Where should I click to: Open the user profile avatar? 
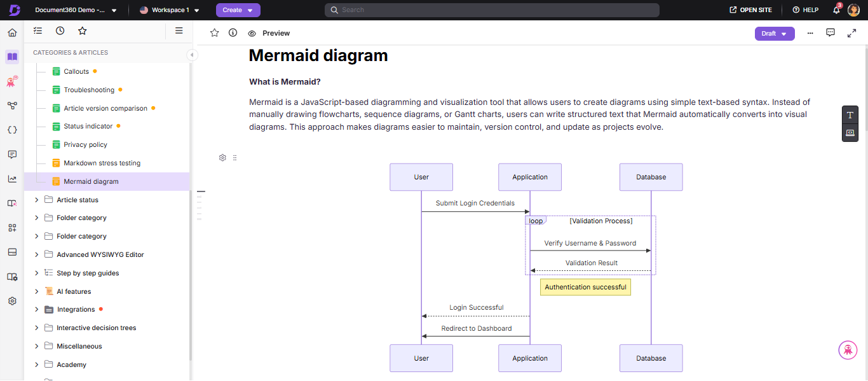[x=853, y=10]
